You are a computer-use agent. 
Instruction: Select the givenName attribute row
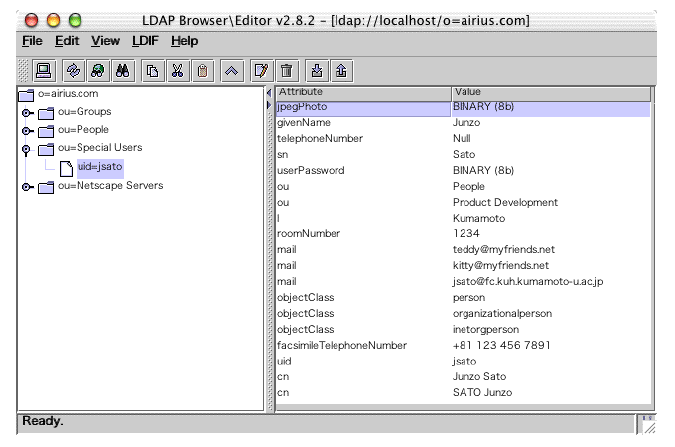click(463, 123)
